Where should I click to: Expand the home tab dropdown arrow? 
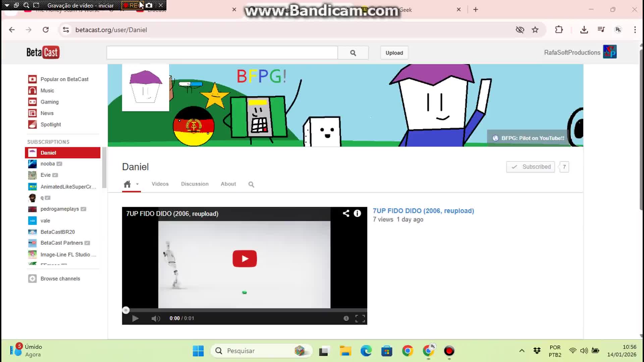[137, 184]
